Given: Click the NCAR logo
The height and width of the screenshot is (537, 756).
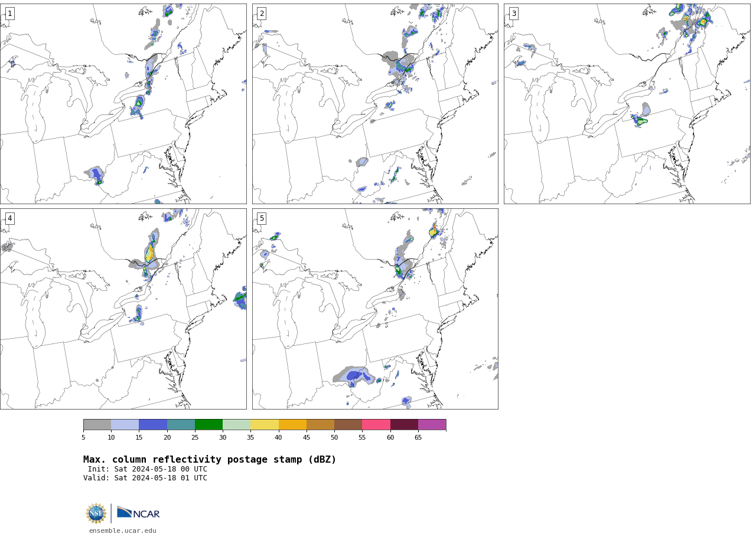Looking at the screenshot, I should point(138,512).
